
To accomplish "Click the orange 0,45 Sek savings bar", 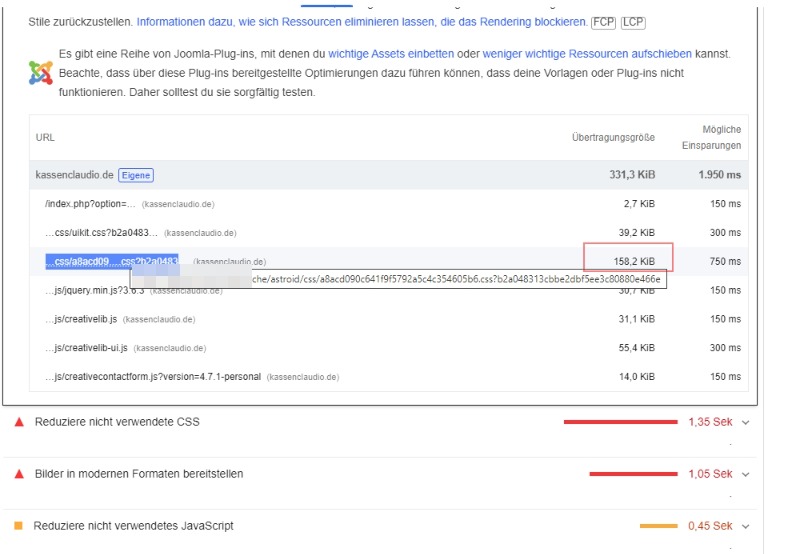I will [x=659, y=526].
